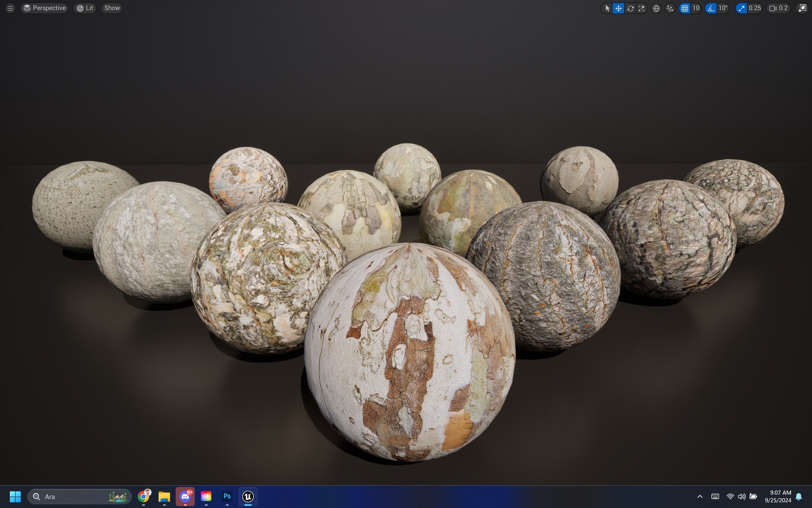Screen dimensions: 812x508
Task: Open volume control speaker icon
Action: (x=742, y=497)
